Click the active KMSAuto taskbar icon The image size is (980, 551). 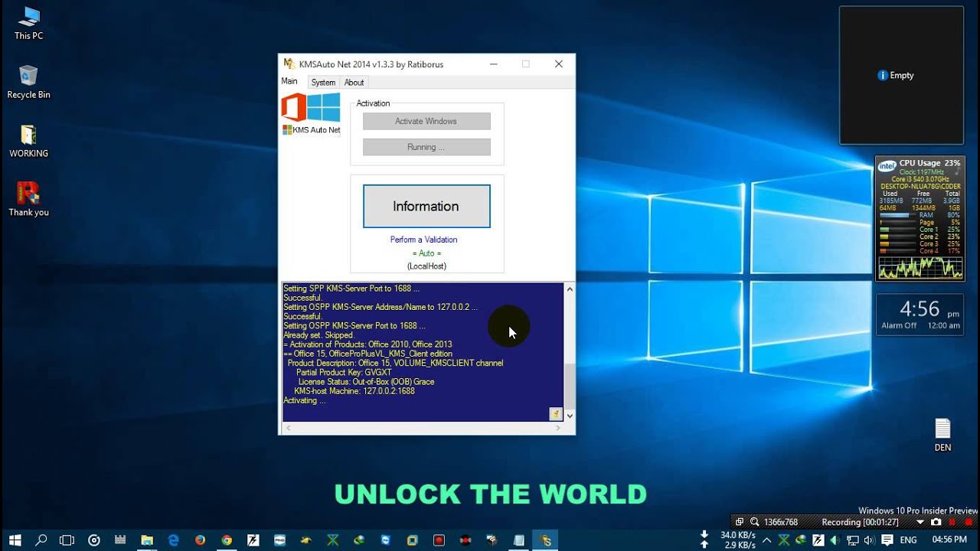tap(545, 540)
